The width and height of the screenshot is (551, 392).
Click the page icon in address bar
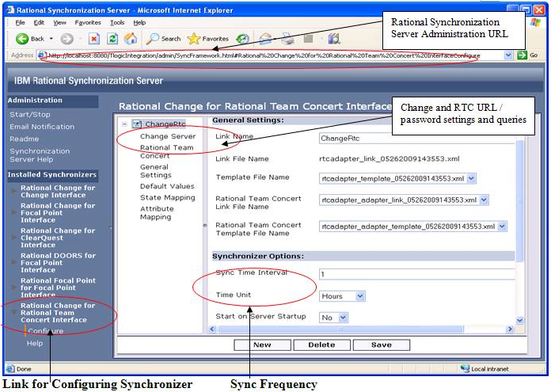[x=41, y=55]
